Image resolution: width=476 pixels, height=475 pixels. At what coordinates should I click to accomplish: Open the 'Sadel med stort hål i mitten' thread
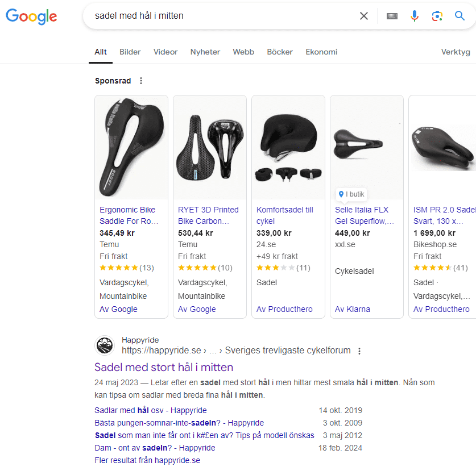pyautogui.click(x=163, y=368)
